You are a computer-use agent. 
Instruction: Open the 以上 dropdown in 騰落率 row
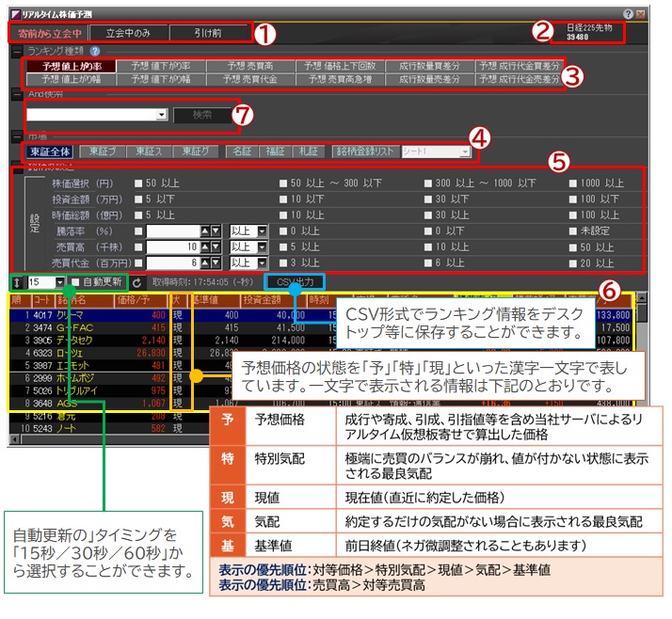[262, 230]
